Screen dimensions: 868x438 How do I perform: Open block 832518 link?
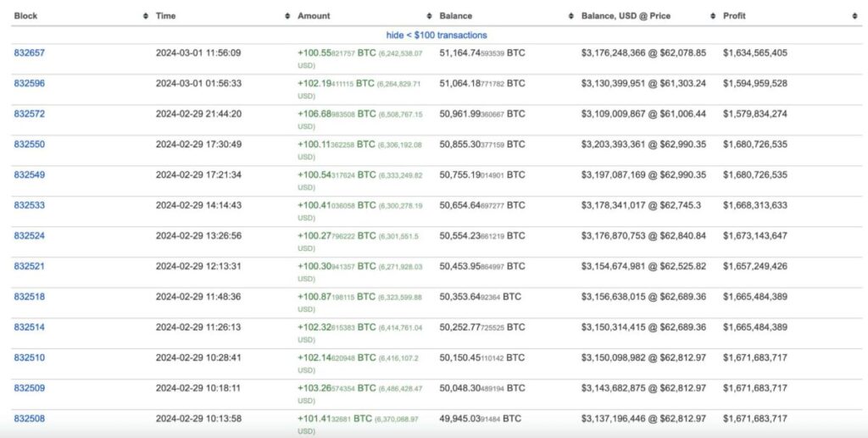[30, 297]
